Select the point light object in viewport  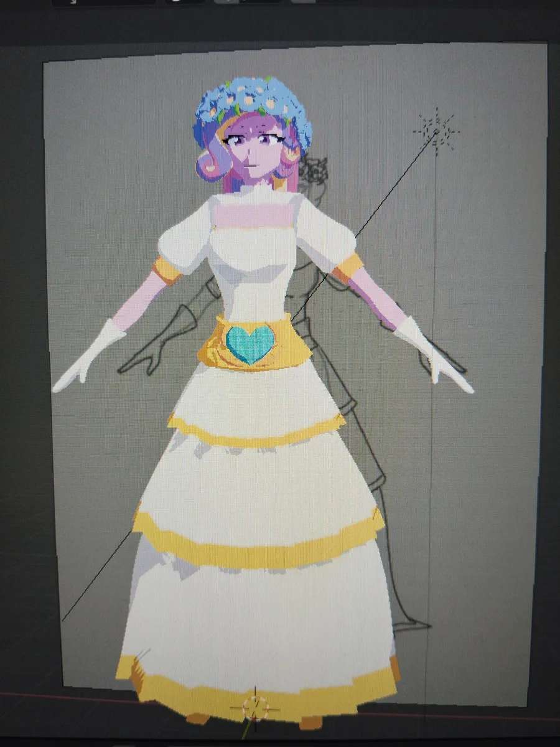(x=436, y=131)
